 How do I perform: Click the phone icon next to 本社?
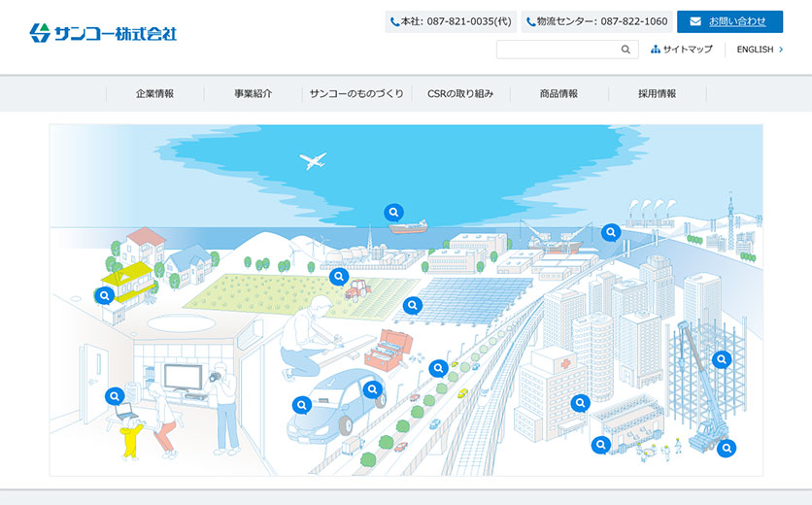coord(394,21)
